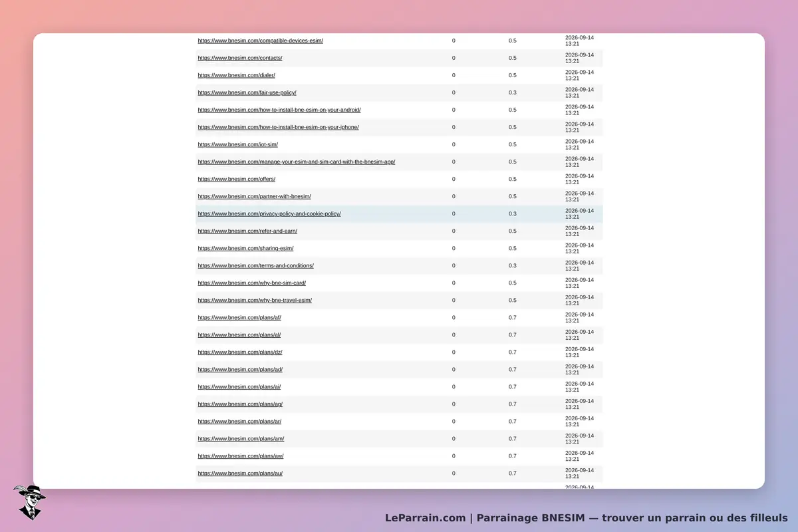Select priority 0.5 in contacts row
The image size is (798, 532).
[x=512, y=58]
